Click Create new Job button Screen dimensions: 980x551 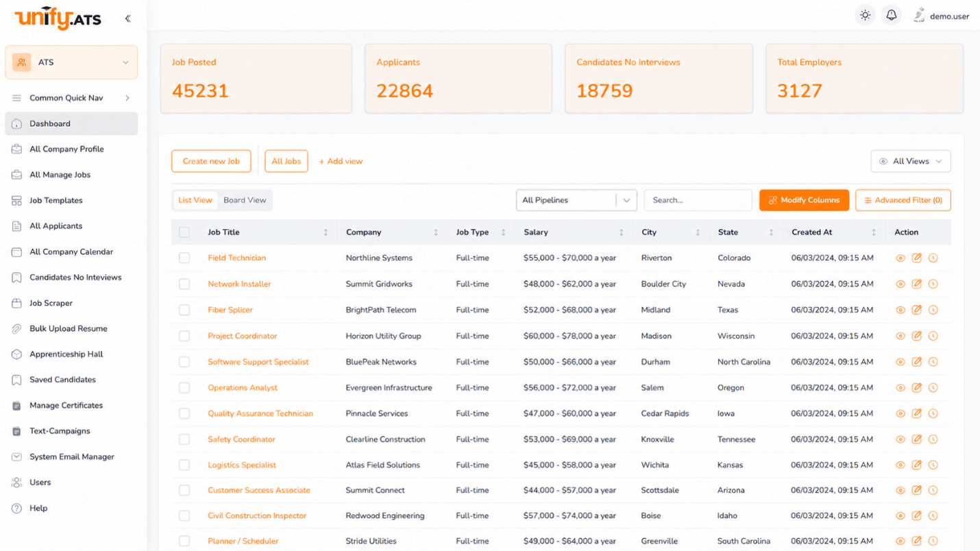[211, 162]
